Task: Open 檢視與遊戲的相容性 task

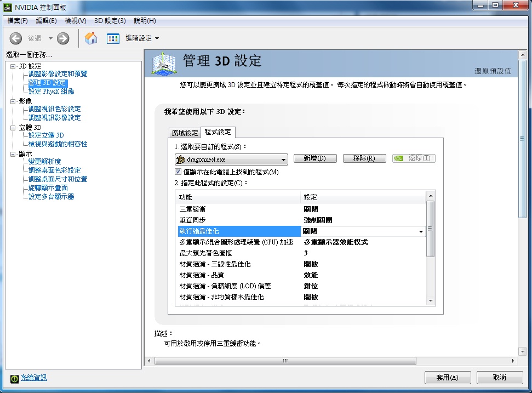Action: [x=58, y=144]
